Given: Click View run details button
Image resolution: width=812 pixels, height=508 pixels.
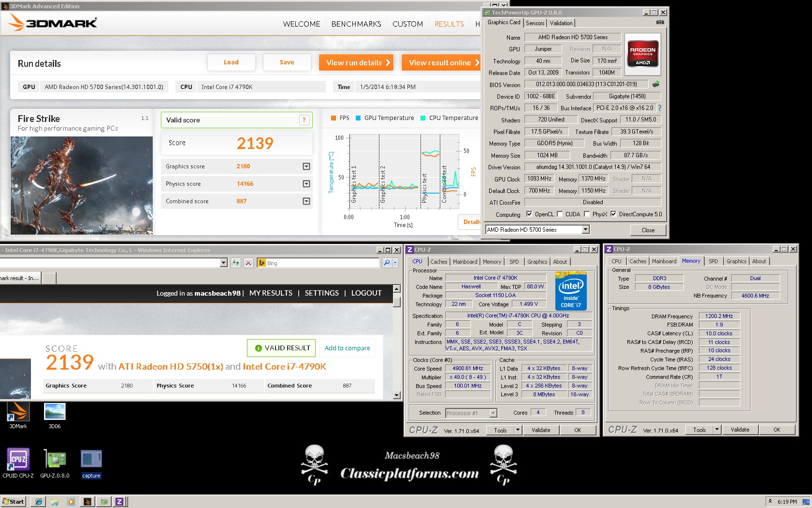Looking at the screenshot, I should click(356, 62).
